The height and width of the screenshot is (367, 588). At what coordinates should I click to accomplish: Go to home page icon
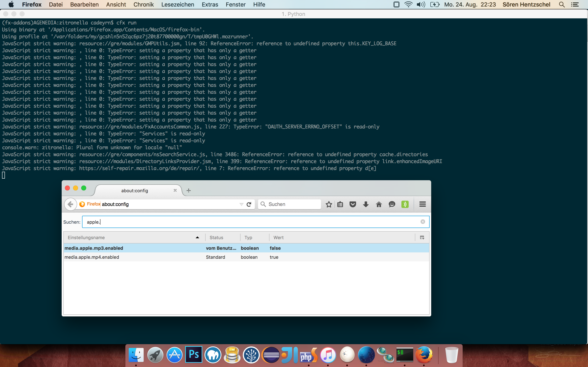[x=379, y=204]
